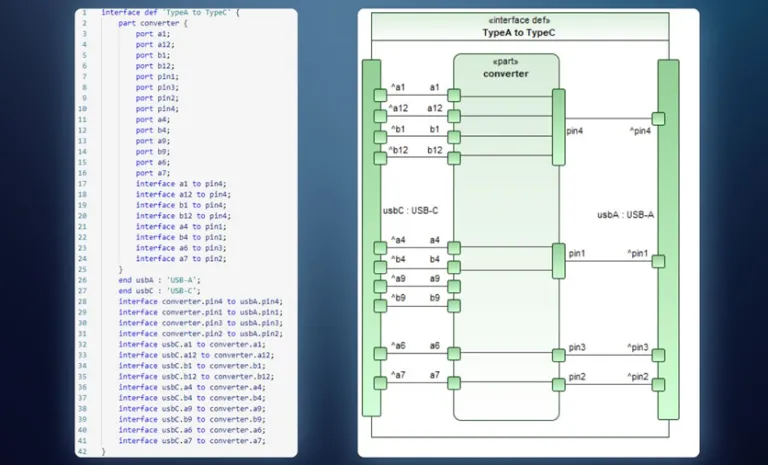Click the a1 port square on converter
Viewport: 768px width, 465px height.
click(x=454, y=96)
